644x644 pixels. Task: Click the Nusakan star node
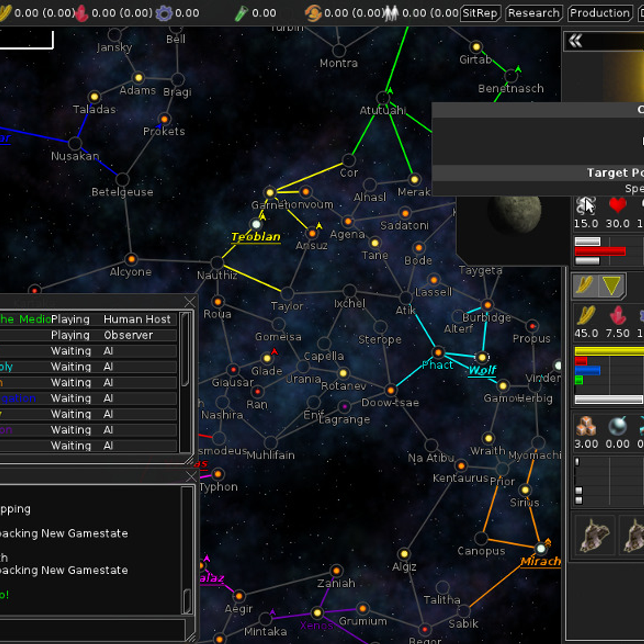(75, 143)
